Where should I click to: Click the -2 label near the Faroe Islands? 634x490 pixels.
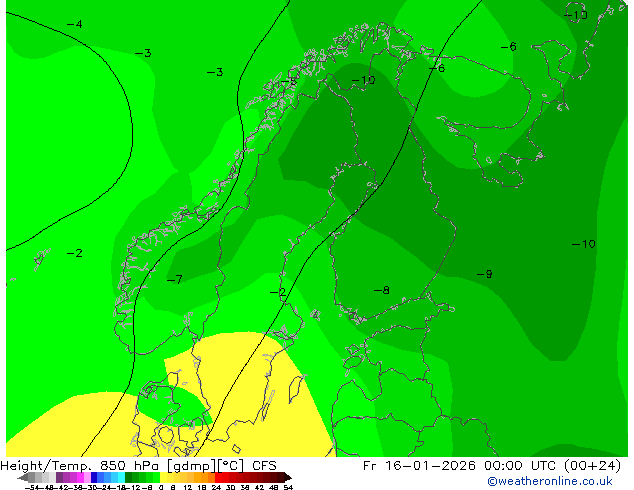click(x=75, y=253)
